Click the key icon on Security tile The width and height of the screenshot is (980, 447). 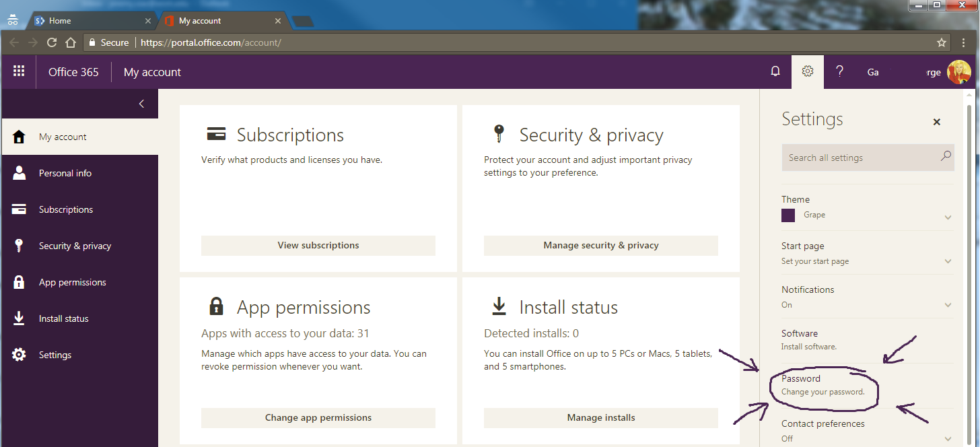pos(499,134)
